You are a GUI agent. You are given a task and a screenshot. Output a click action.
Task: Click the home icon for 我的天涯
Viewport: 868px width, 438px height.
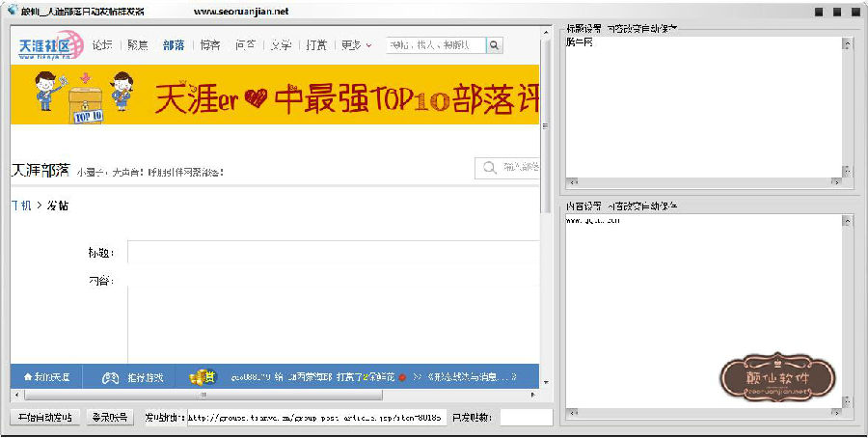(x=29, y=377)
